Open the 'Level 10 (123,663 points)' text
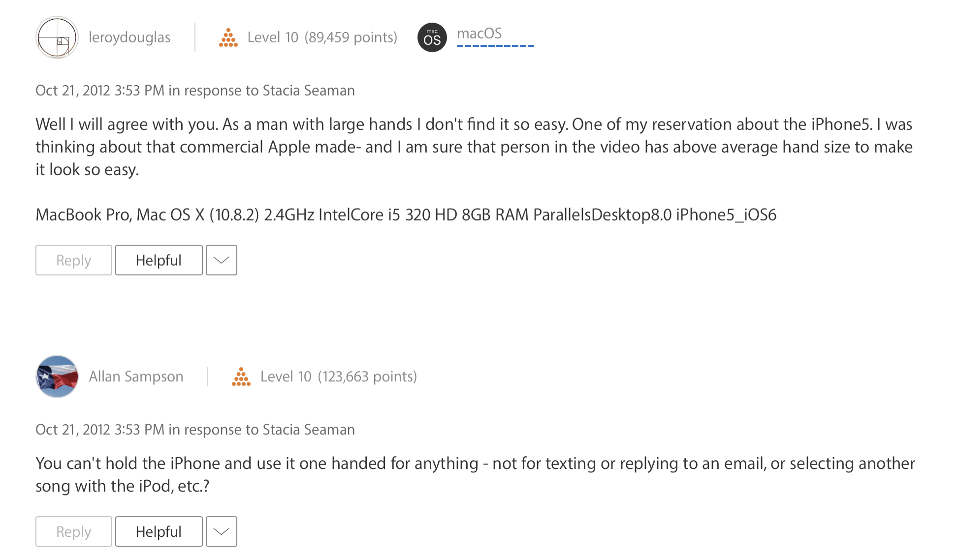 coord(339,376)
